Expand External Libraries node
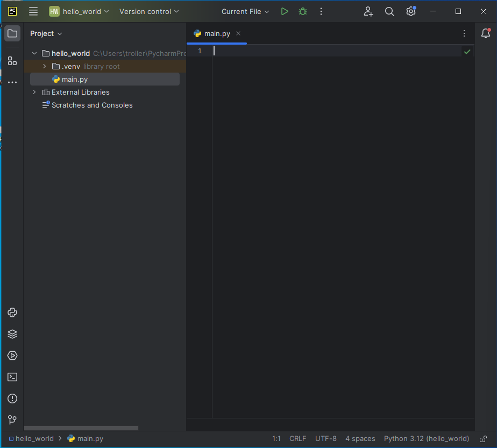497x448 pixels. click(34, 92)
